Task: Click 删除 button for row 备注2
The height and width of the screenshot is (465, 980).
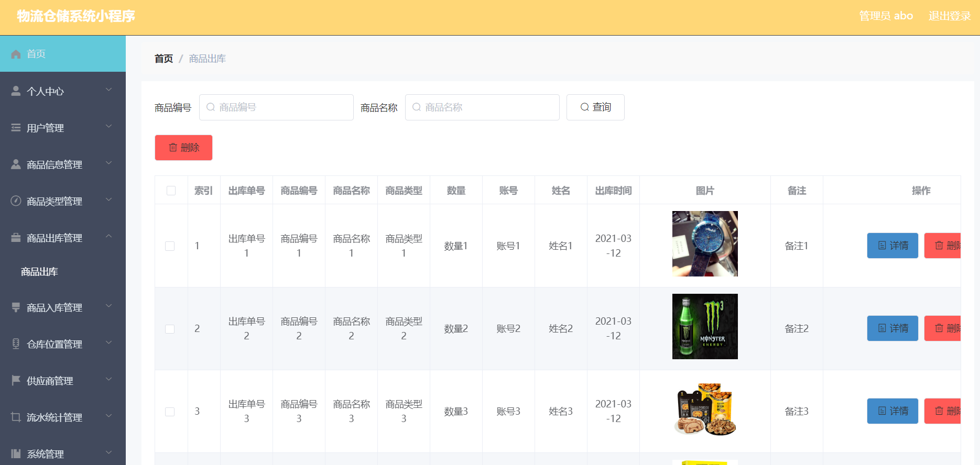Action: [943, 328]
